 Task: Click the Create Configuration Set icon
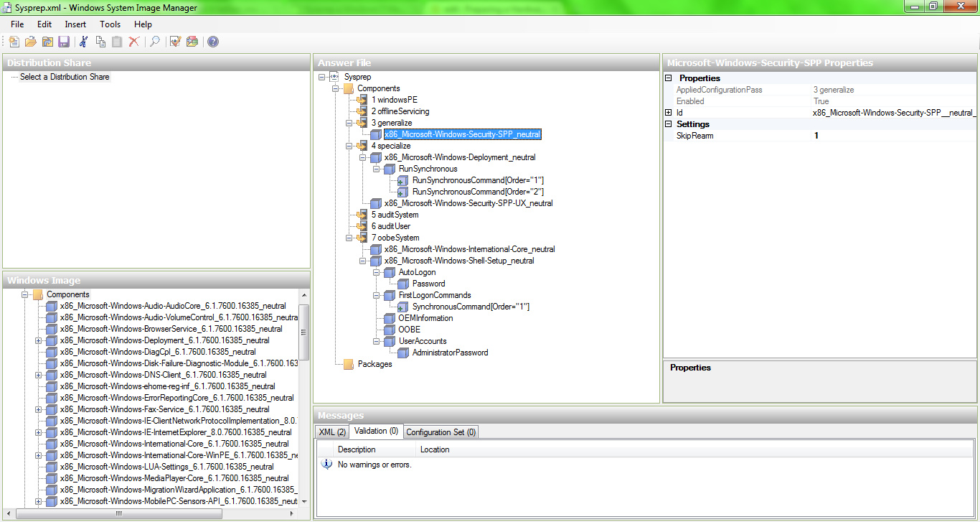pyautogui.click(x=192, y=42)
